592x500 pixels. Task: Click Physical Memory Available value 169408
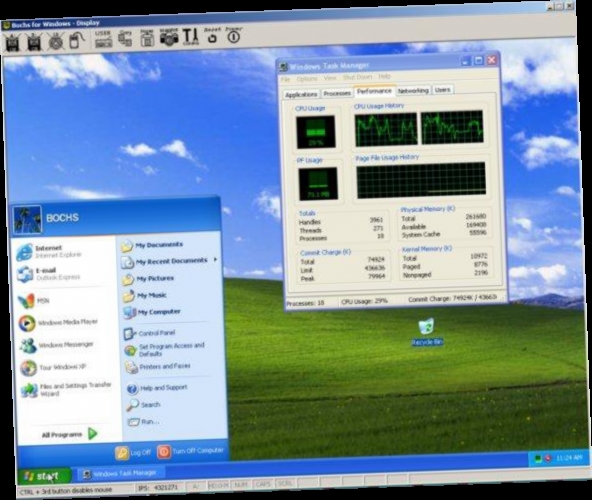(476, 225)
